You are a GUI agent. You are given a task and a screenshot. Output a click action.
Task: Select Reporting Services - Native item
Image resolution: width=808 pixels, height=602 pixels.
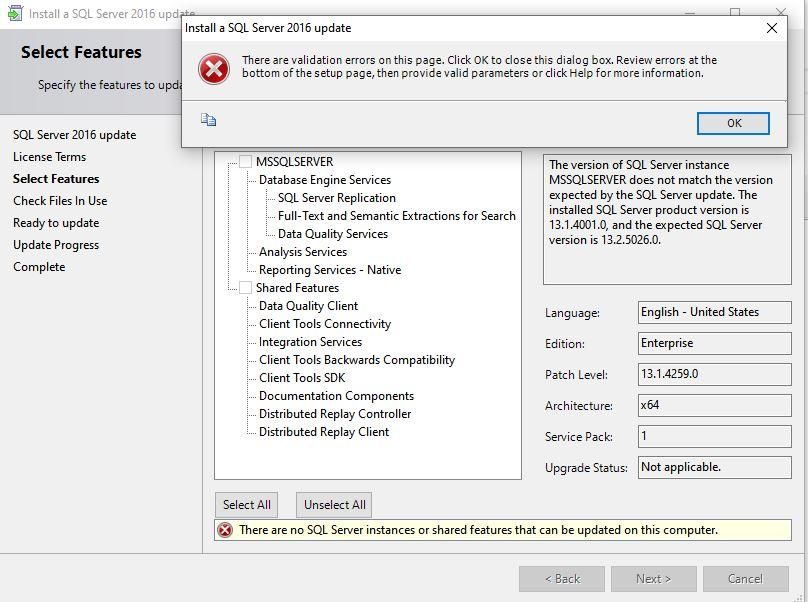[330, 270]
